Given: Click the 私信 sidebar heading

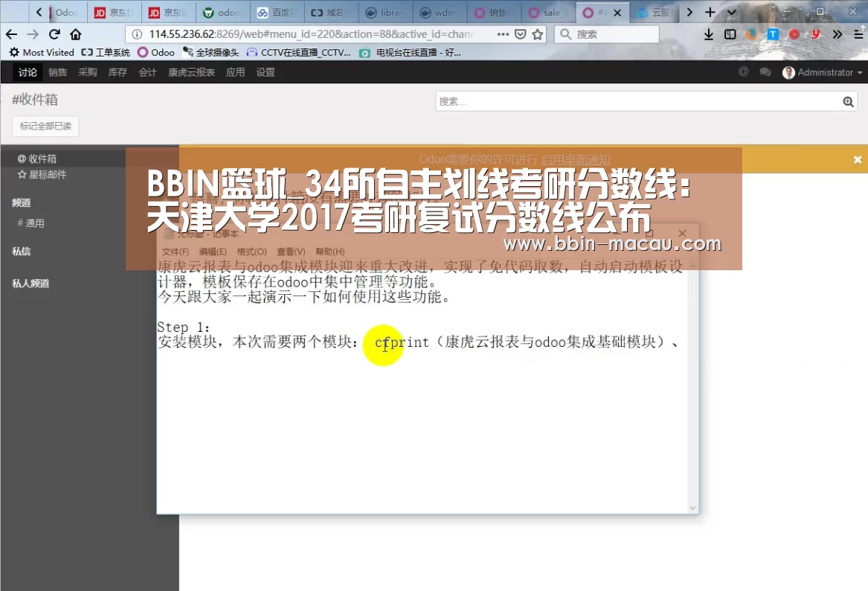Looking at the screenshot, I should [x=22, y=252].
